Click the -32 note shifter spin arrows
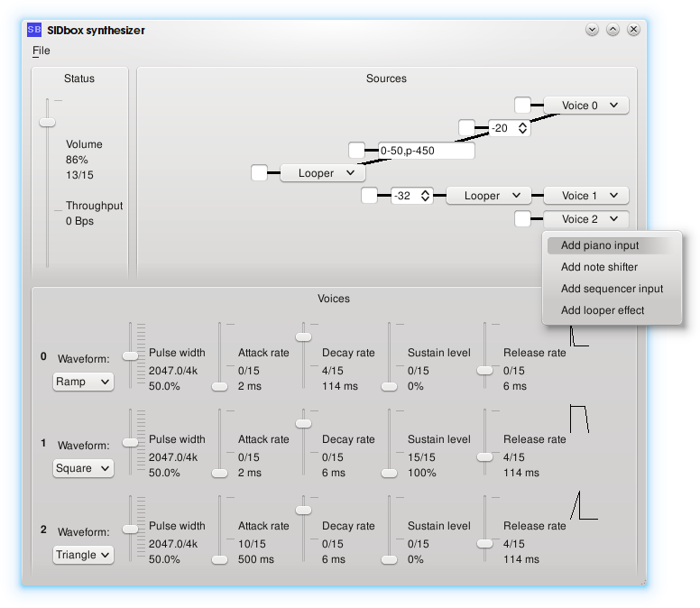700x608 pixels. [427, 196]
